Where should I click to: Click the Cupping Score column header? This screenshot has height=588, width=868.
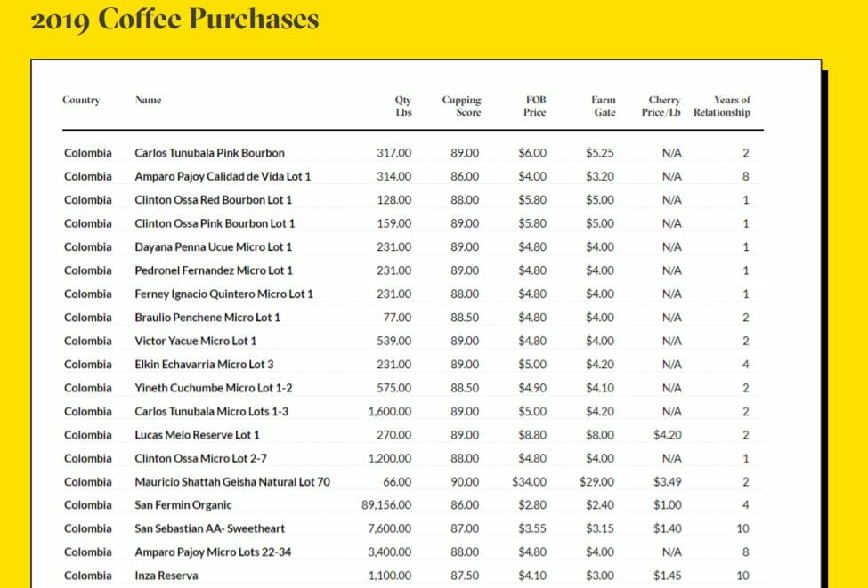pos(461,107)
